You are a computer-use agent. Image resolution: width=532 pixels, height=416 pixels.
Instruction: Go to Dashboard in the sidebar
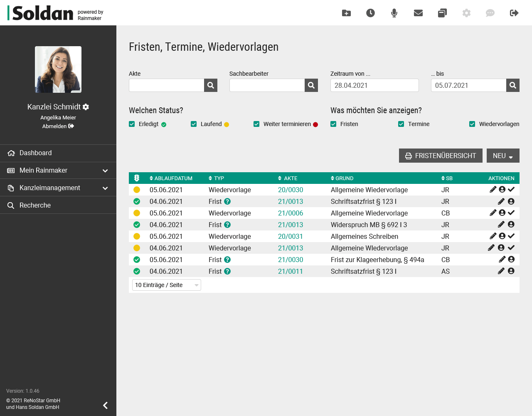(36, 153)
